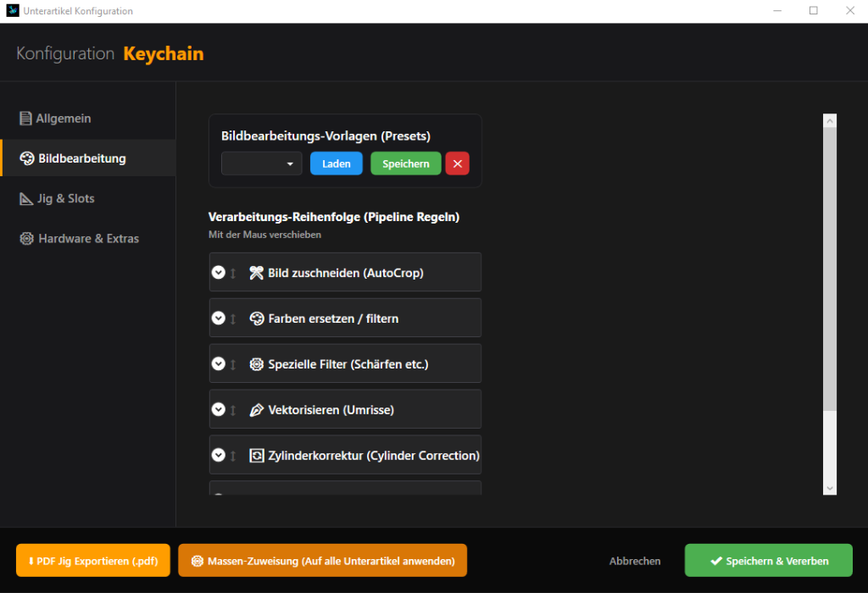Click the palette icon beside Farben ersetzen
Viewport: 868px width, 593px height.
tap(256, 319)
